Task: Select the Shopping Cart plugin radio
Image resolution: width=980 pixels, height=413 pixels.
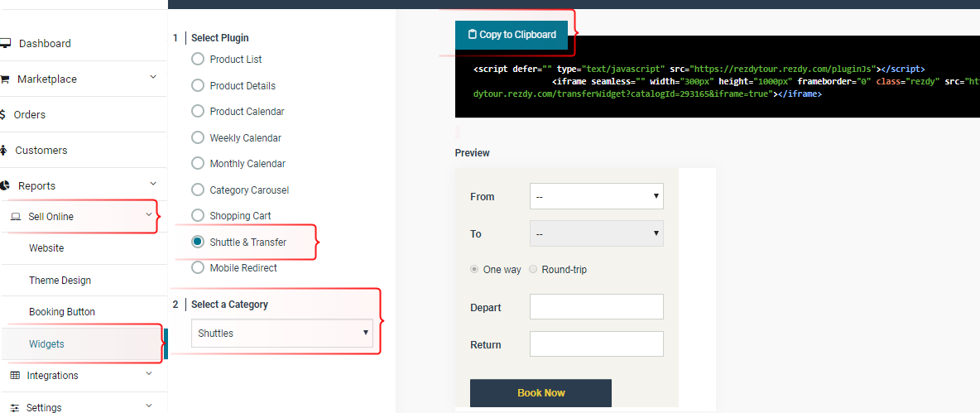Action: coord(198,215)
